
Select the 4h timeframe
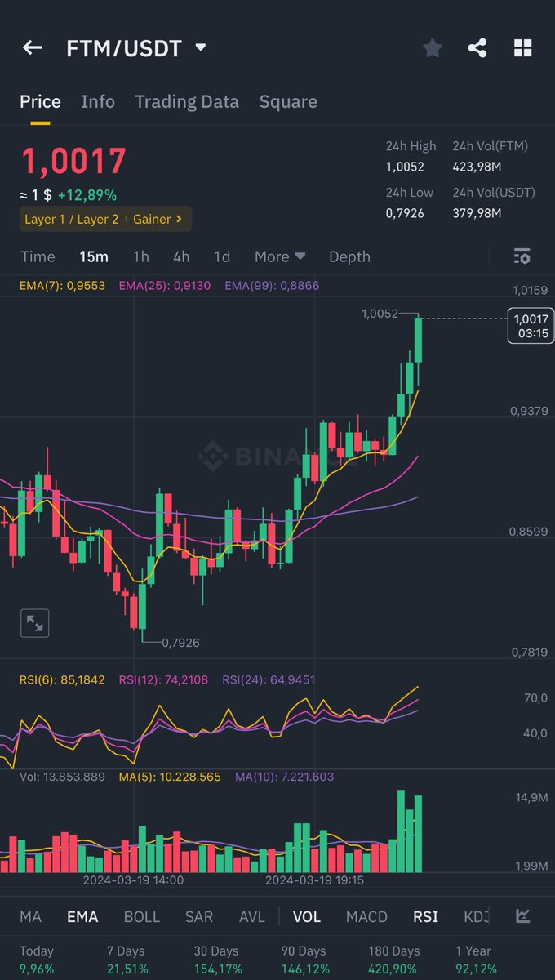tap(181, 256)
